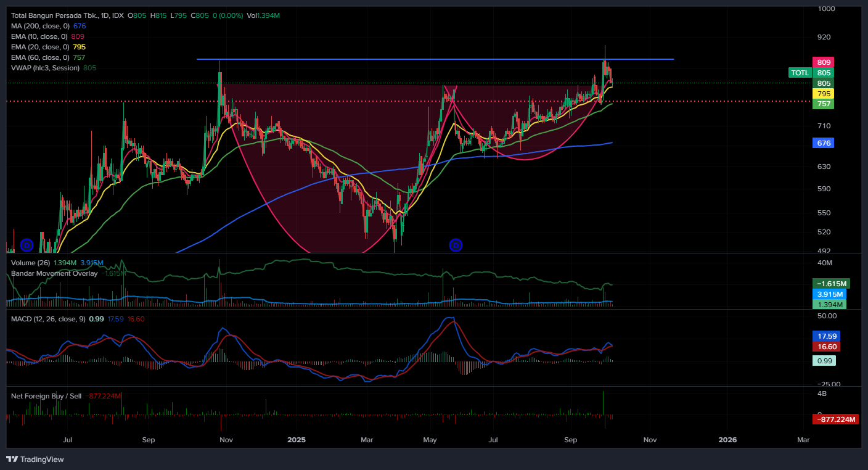Select the pink 809 EMA price label
The image size is (868, 470).
point(824,62)
